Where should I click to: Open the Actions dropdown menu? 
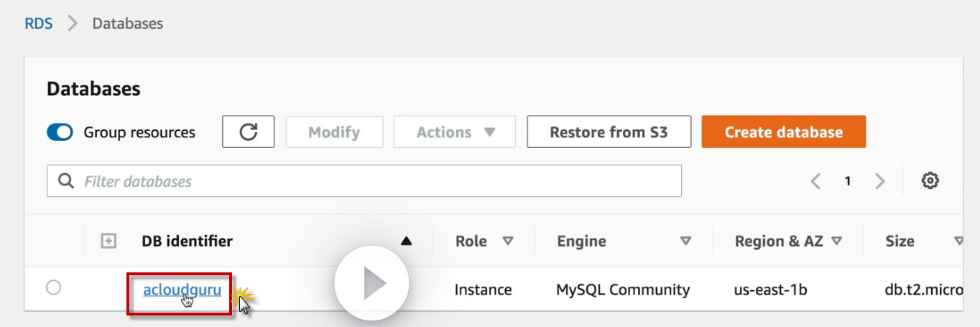pyautogui.click(x=455, y=132)
